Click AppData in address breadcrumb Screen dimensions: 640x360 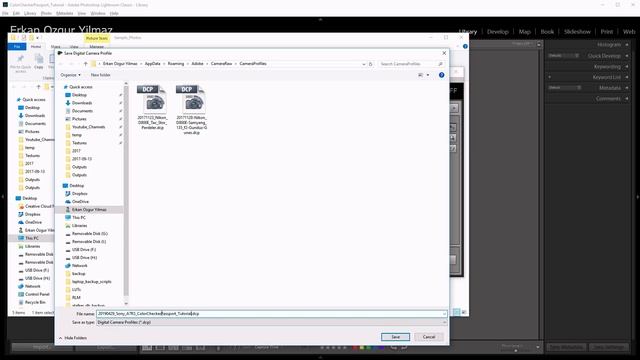point(153,64)
